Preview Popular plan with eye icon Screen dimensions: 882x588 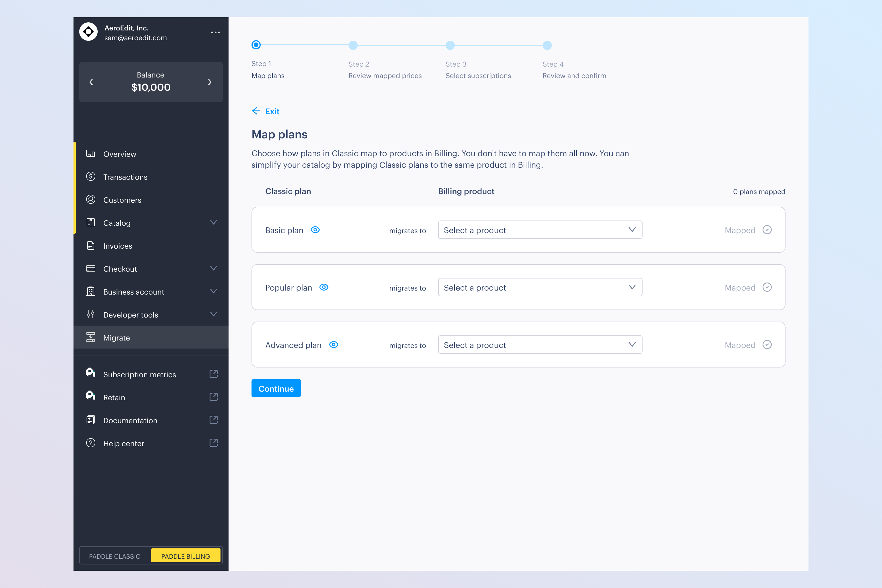(x=324, y=287)
